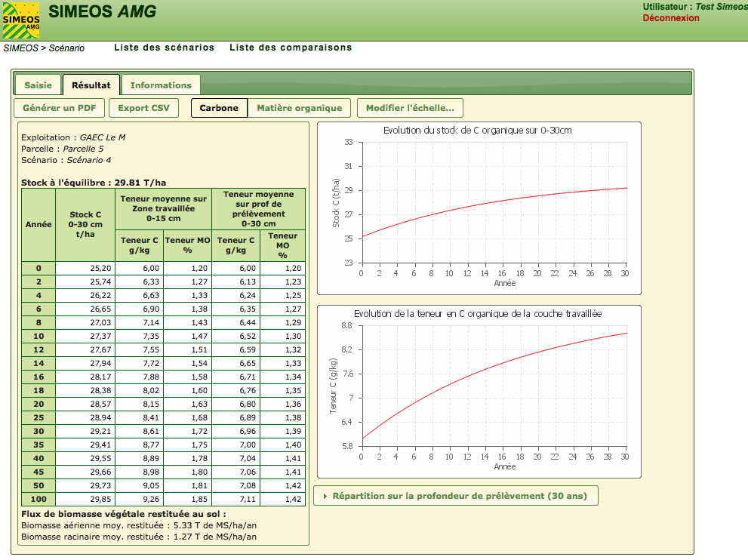Select value 9,26 in year 100 row
The height and width of the screenshot is (560, 748).
[x=140, y=499]
